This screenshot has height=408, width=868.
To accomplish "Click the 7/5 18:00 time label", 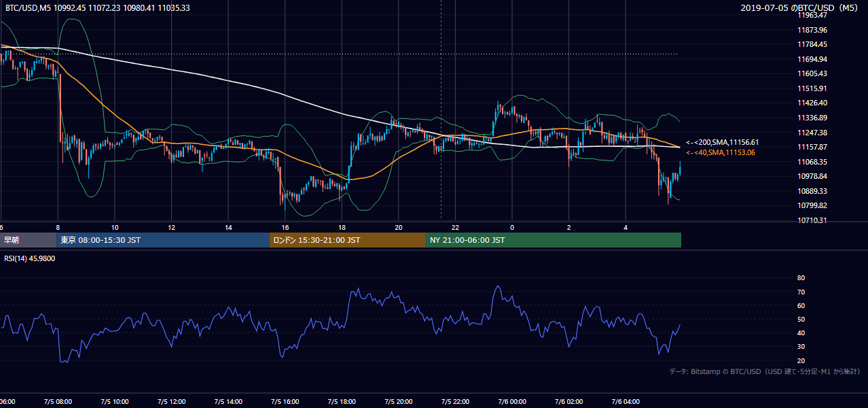I will coord(342,402).
